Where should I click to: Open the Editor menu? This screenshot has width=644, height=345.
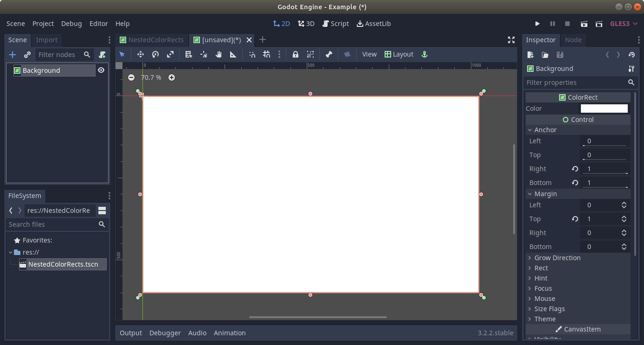coord(99,24)
